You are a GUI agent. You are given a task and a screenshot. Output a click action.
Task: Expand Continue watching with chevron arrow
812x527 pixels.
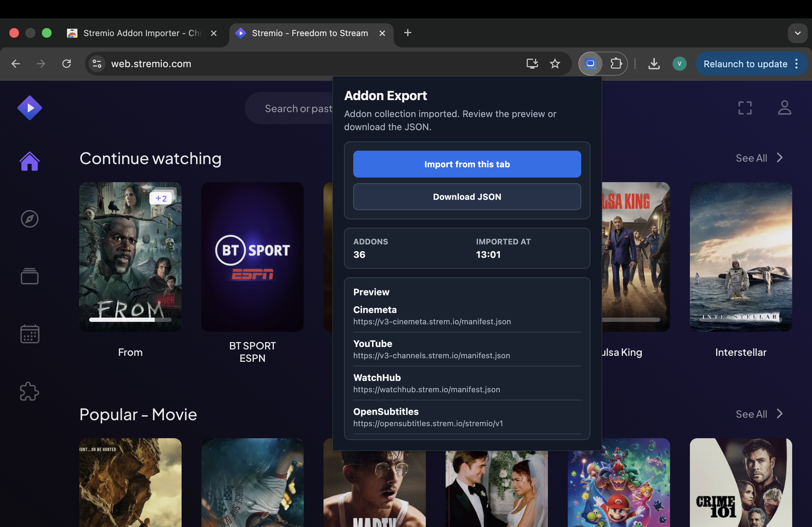pyautogui.click(x=780, y=158)
